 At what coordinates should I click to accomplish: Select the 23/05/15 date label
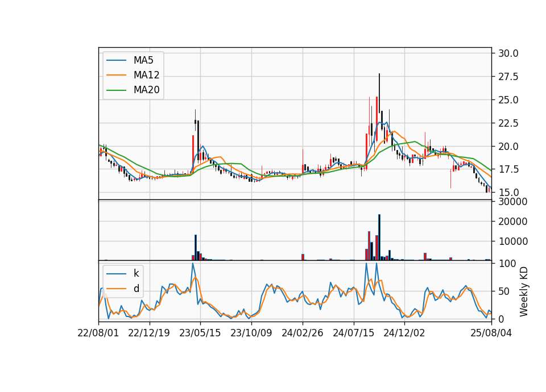[x=200, y=333]
